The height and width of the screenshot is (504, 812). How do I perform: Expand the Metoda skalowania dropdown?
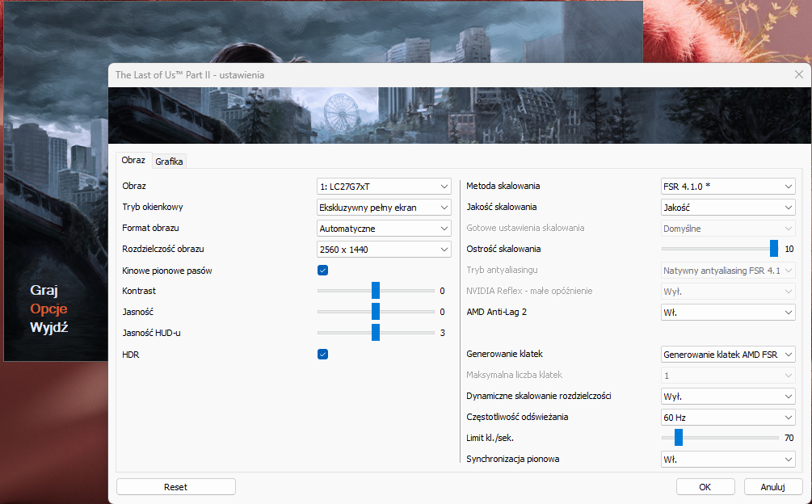tap(727, 187)
